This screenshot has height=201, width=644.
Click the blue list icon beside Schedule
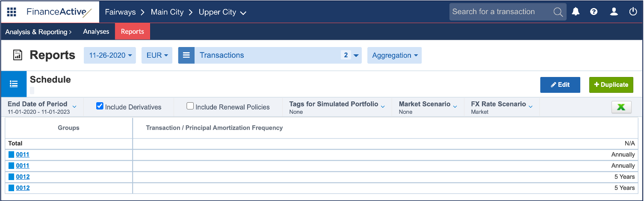click(14, 84)
